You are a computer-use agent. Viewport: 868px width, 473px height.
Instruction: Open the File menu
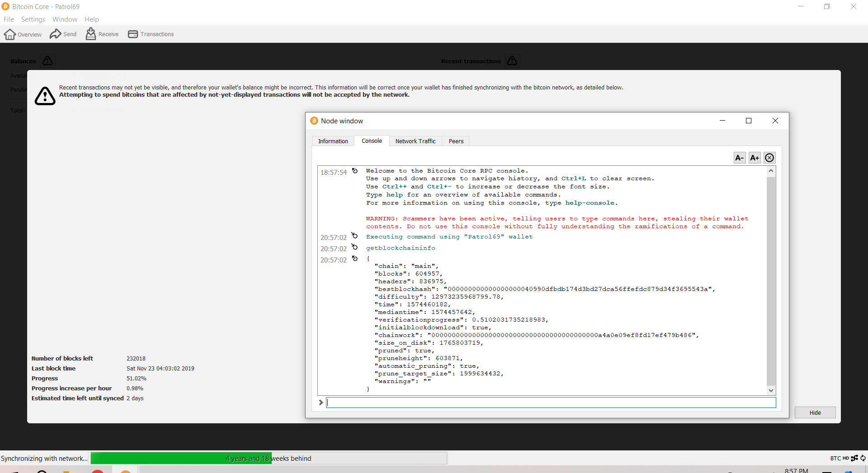(9, 19)
